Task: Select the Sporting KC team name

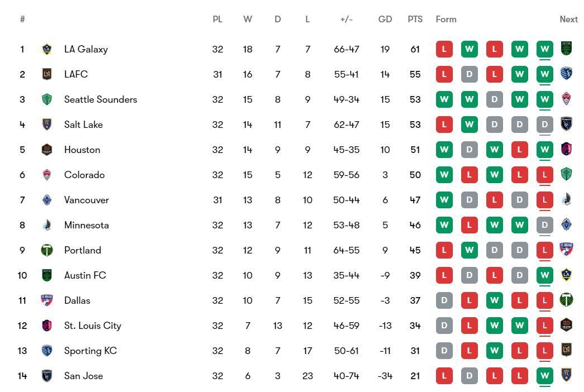Action: tap(90, 351)
